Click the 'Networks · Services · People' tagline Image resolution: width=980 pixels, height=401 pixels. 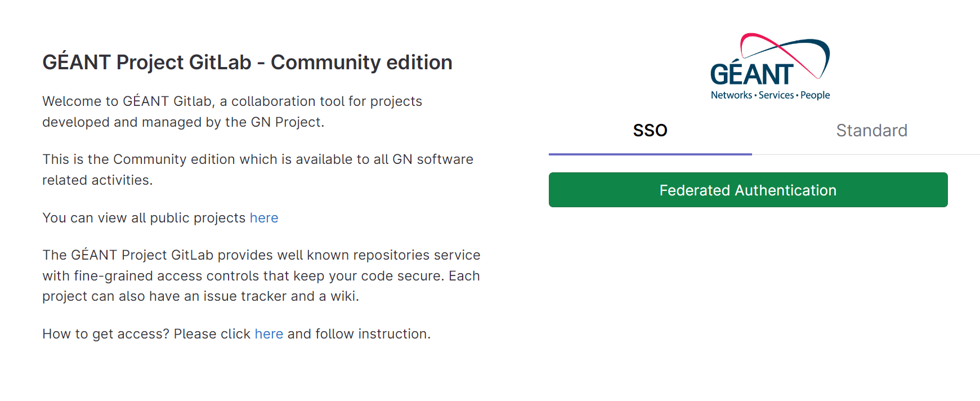tap(770, 95)
